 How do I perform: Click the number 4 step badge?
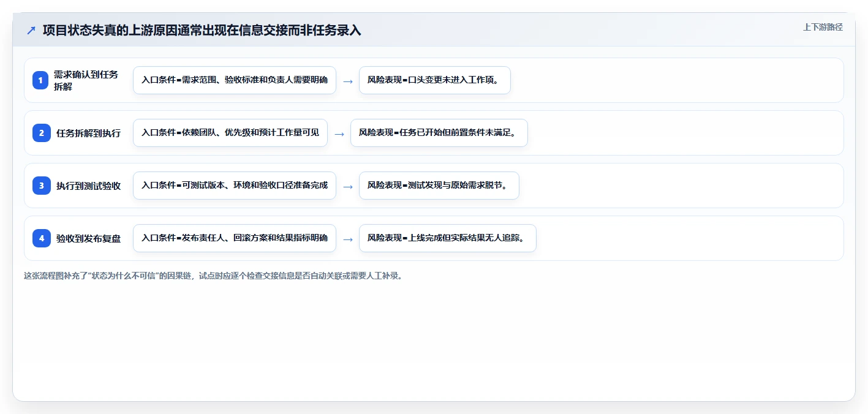tap(42, 238)
